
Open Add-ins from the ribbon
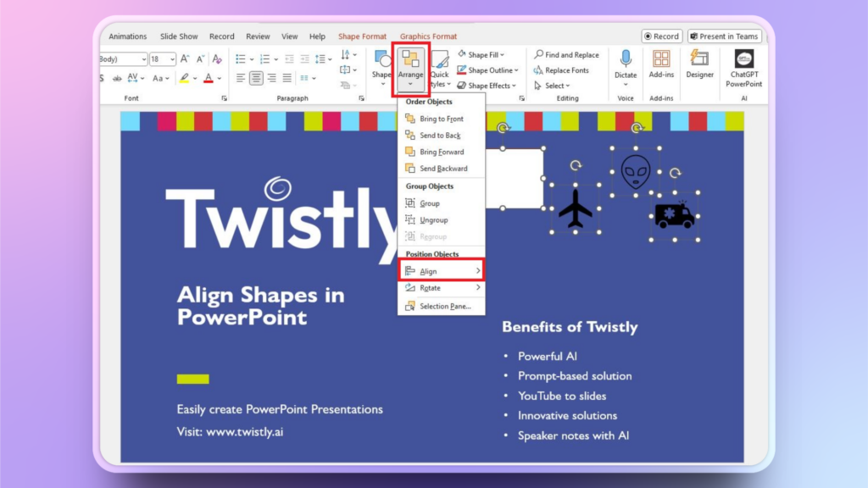(x=661, y=64)
